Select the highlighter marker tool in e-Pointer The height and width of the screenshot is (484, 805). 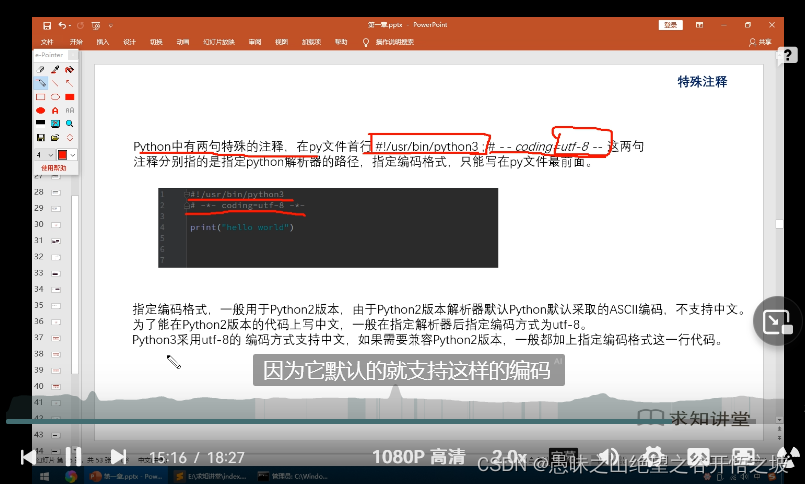point(55,69)
